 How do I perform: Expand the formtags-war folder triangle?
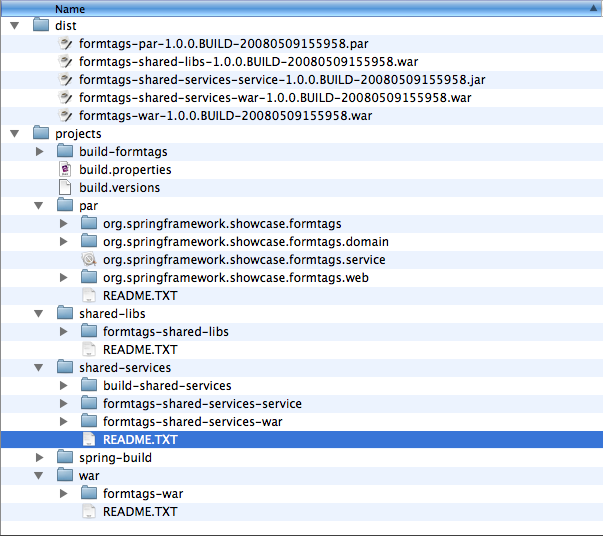pyautogui.click(x=63, y=493)
